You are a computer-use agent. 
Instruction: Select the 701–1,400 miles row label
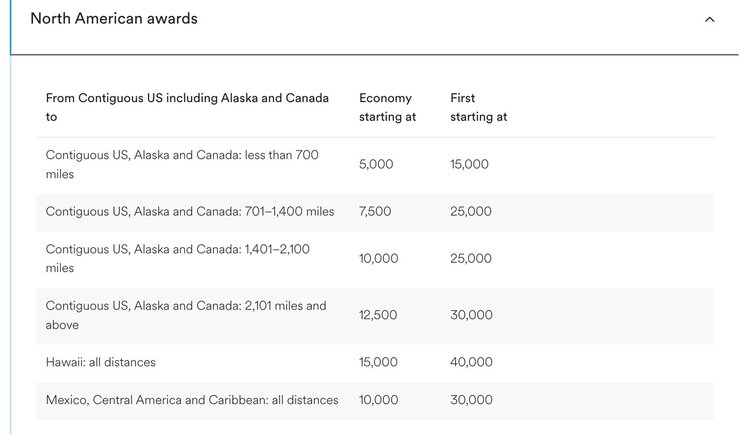(190, 212)
